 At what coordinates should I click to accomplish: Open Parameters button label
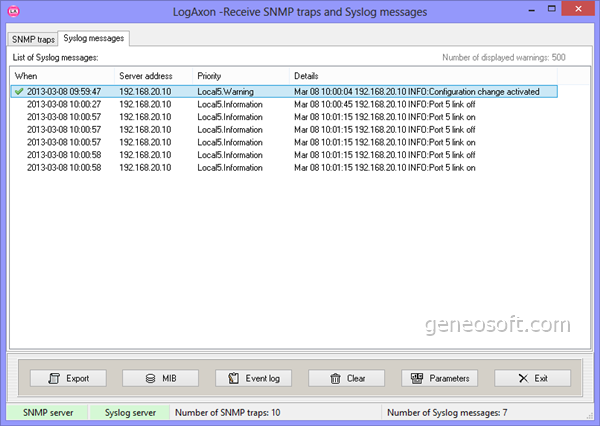tap(449, 378)
